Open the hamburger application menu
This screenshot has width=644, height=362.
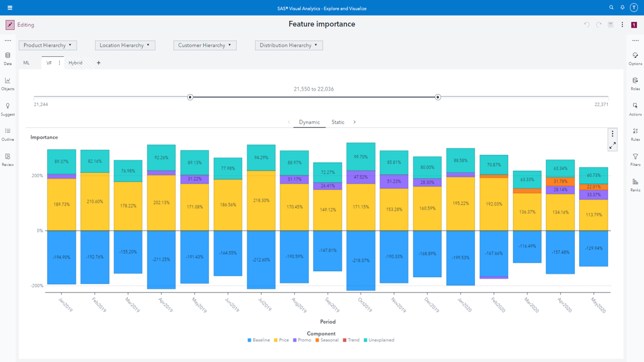(10, 8)
